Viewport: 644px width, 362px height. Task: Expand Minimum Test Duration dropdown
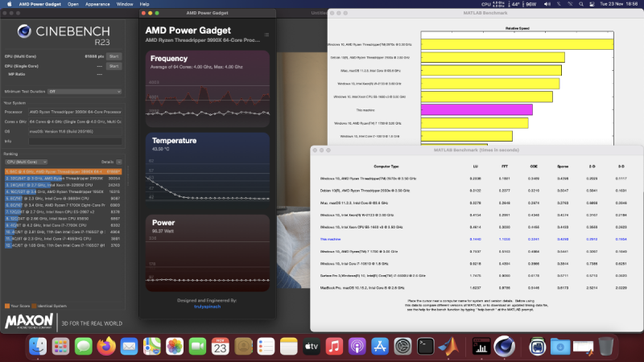85,92
